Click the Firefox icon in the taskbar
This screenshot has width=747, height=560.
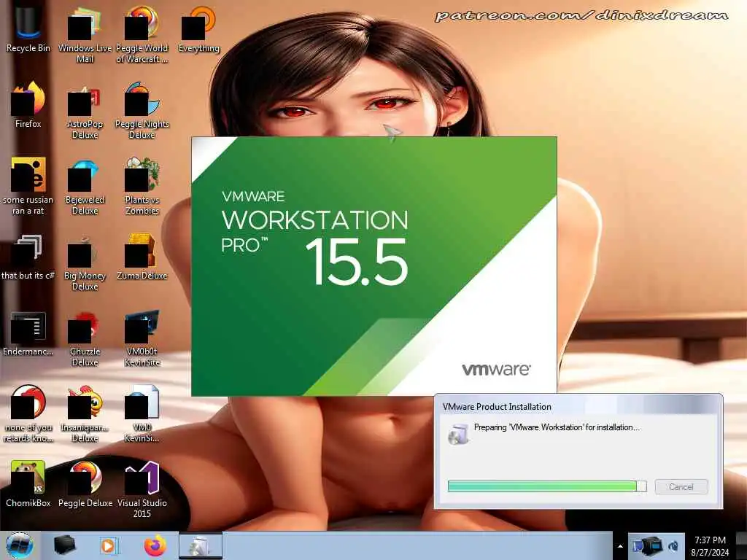coord(155,545)
